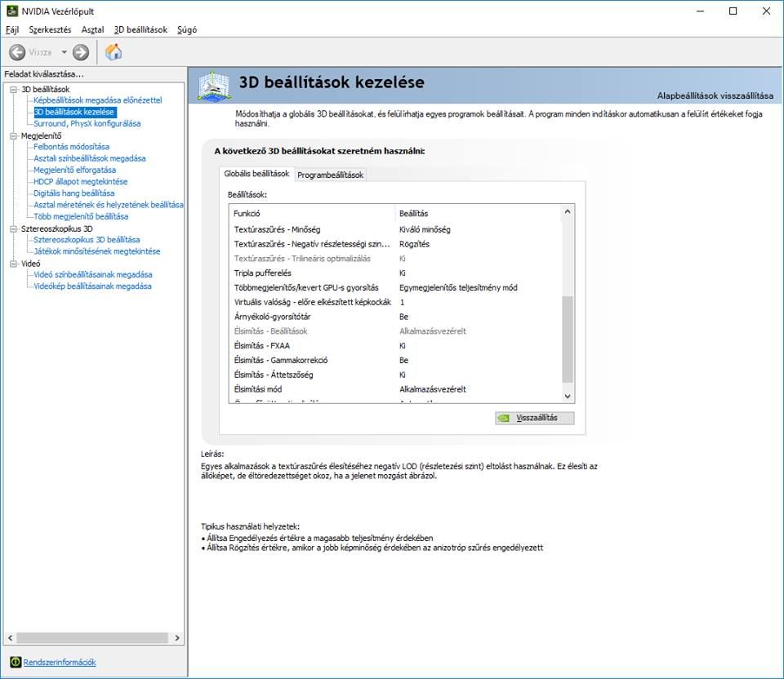The image size is (784, 679).
Task: Click Egymegjelenítős teljesítmény mód value
Action: [458, 287]
